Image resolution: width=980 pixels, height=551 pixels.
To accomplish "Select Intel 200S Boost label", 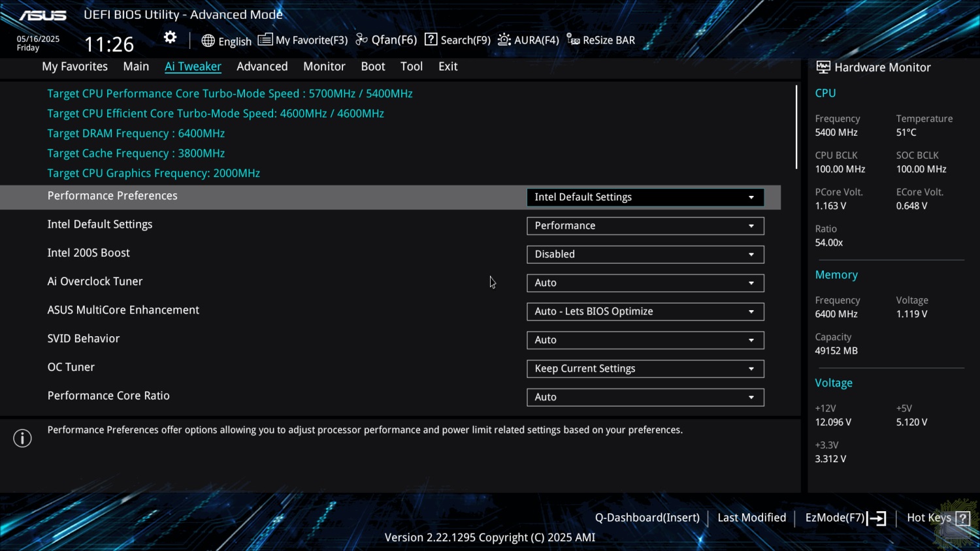I will (x=88, y=253).
